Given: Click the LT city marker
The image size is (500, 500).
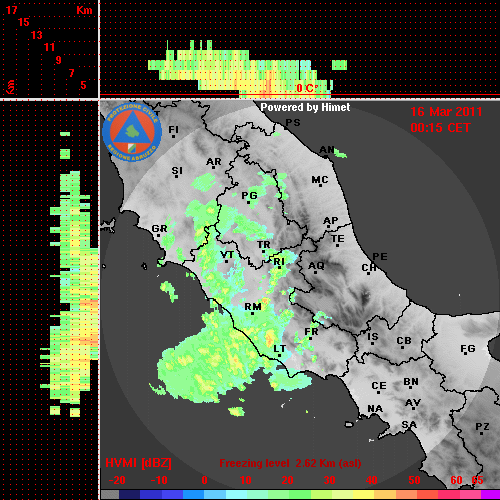Looking at the screenshot, I should coord(279,350).
